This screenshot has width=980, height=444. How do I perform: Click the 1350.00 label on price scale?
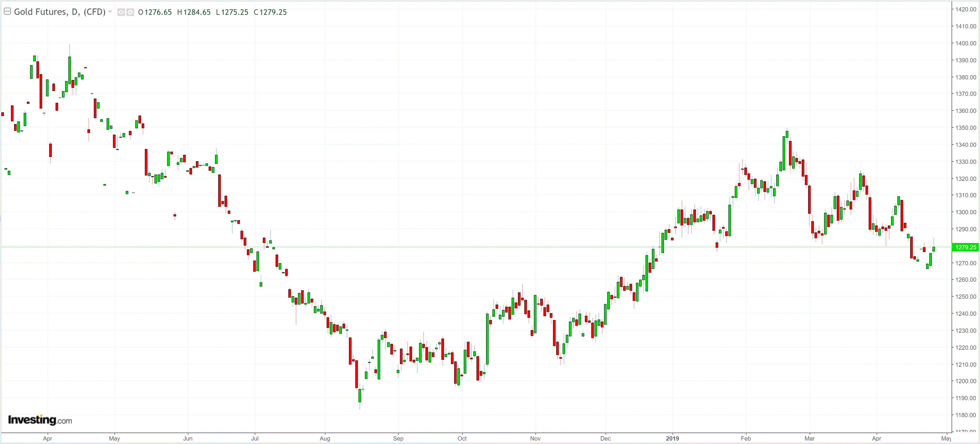point(966,128)
